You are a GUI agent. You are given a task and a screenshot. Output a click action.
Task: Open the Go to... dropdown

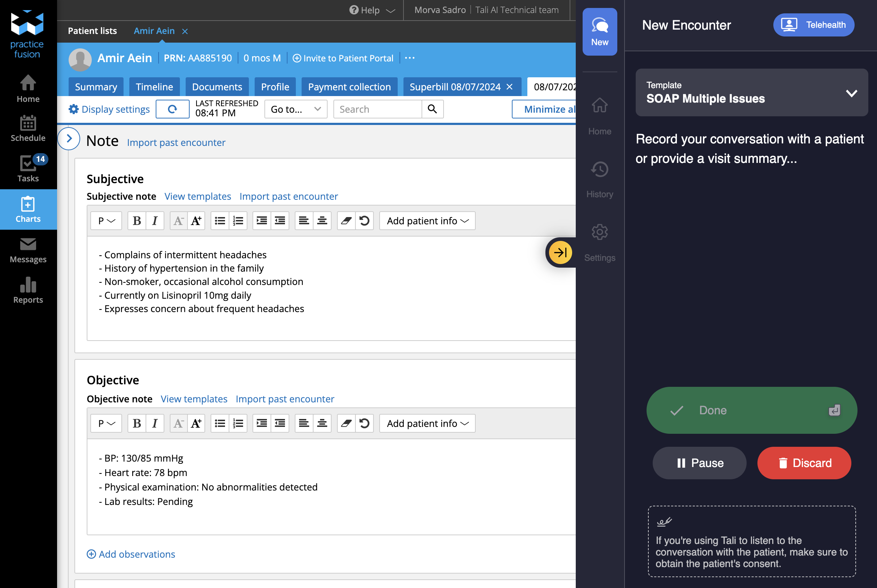(x=295, y=109)
